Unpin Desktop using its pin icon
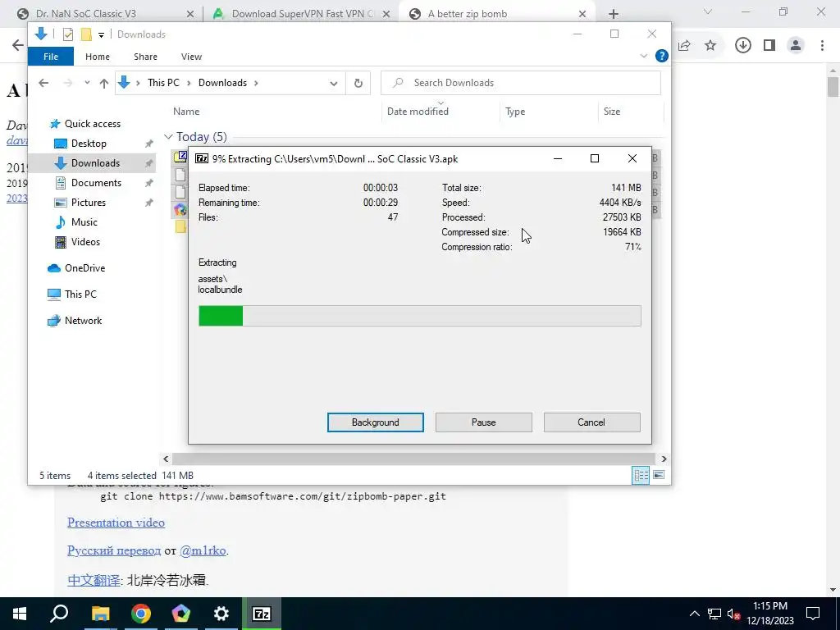The image size is (840, 630). point(149,144)
